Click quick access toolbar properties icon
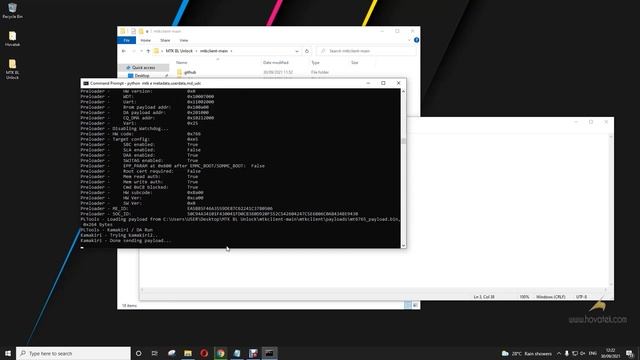This screenshot has height=360, width=640. tap(133, 31)
